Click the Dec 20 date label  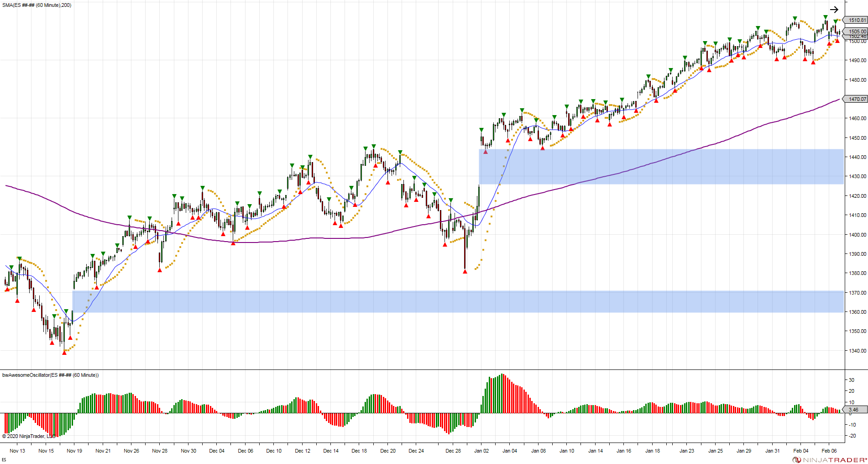[x=388, y=451]
